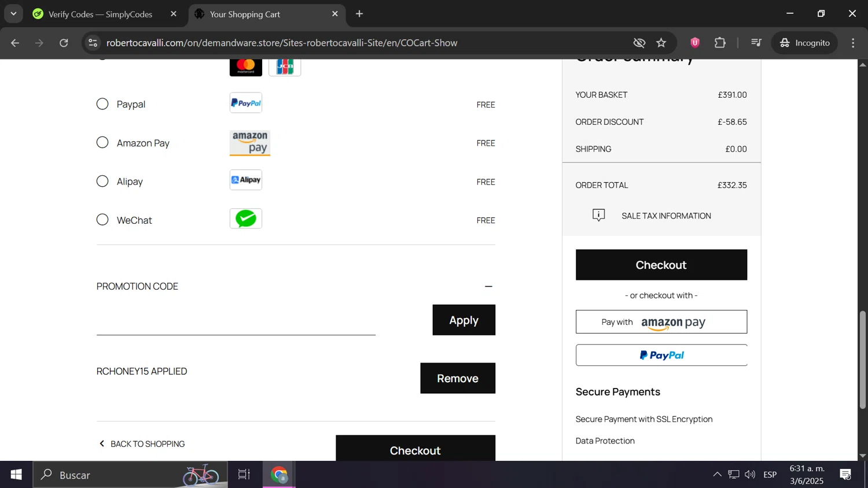This screenshot has width=868, height=488.
Task: Open the notification center icon
Action: click(845, 475)
